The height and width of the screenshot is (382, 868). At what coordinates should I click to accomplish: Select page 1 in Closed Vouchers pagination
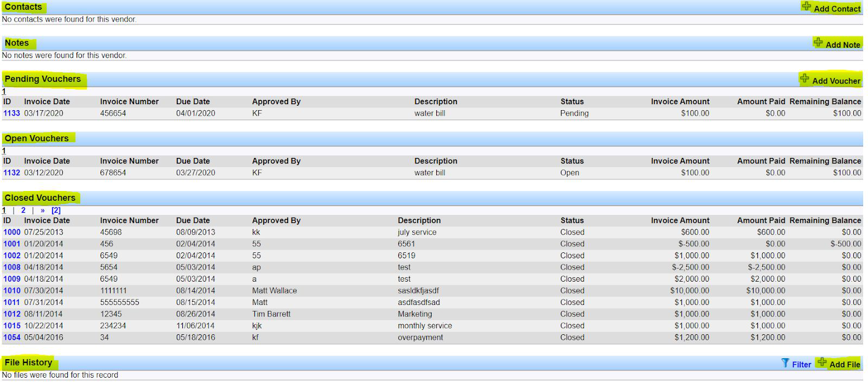click(x=4, y=210)
